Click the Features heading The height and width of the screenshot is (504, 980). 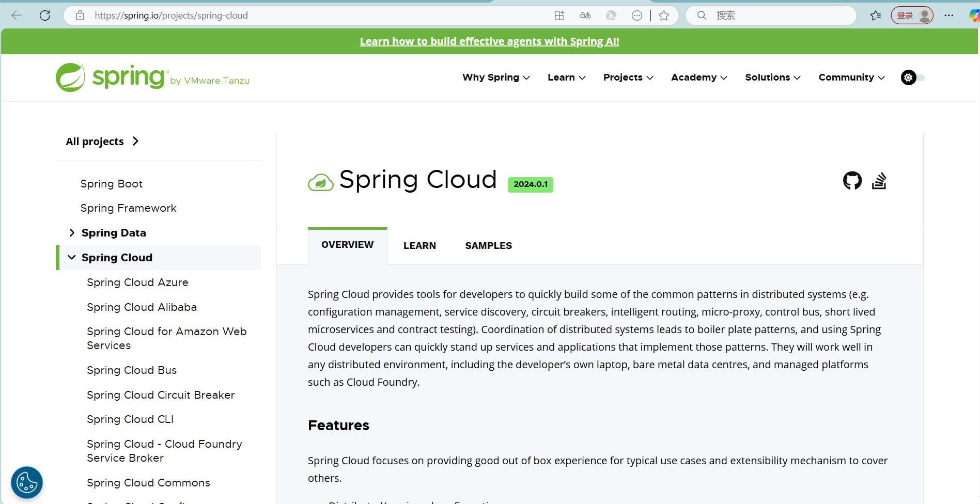point(338,426)
